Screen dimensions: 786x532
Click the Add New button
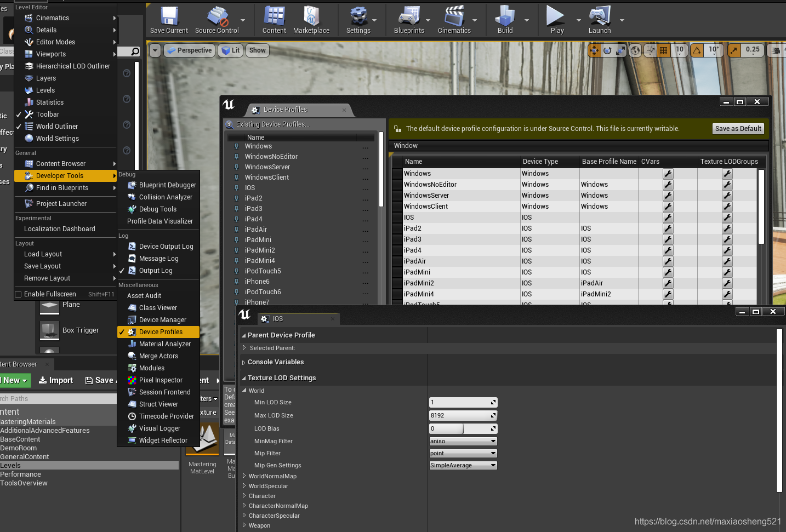pyautogui.click(x=14, y=380)
